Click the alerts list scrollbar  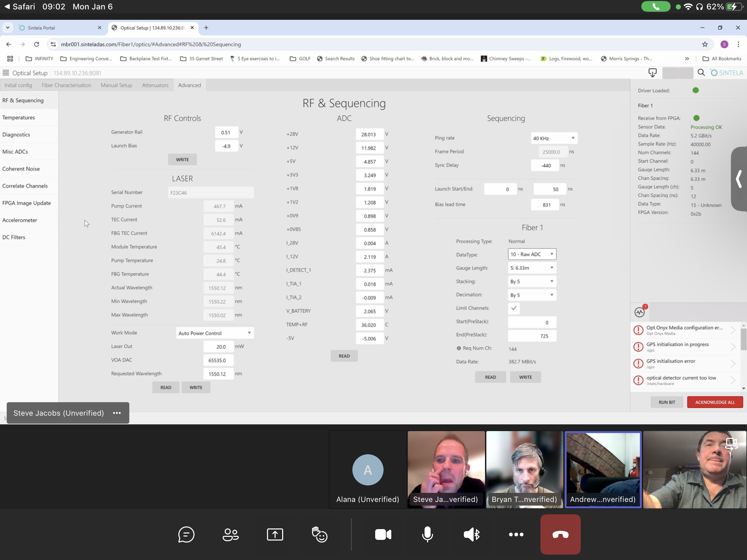click(743, 339)
